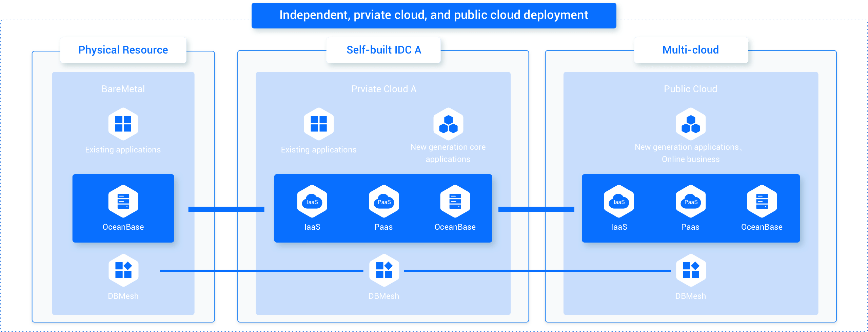
Task: Select the PaaS cloud icon in Self-built IDC A
Action: point(384,201)
